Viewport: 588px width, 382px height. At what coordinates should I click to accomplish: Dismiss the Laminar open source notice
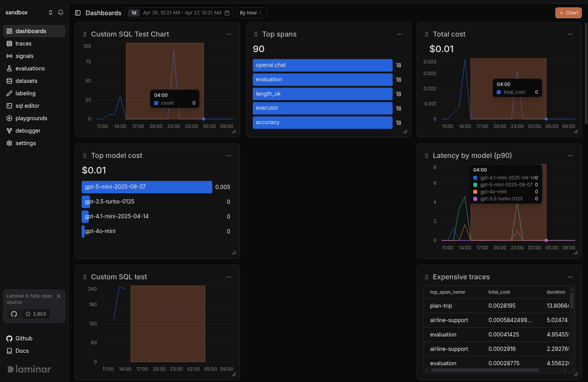point(59,296)
